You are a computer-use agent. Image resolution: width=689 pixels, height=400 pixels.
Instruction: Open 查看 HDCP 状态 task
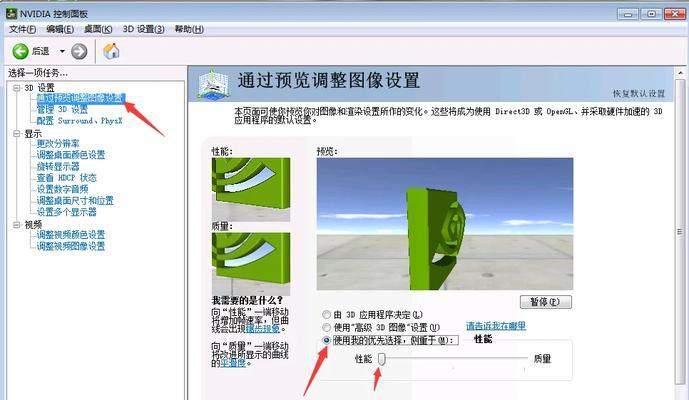point(66,178)
